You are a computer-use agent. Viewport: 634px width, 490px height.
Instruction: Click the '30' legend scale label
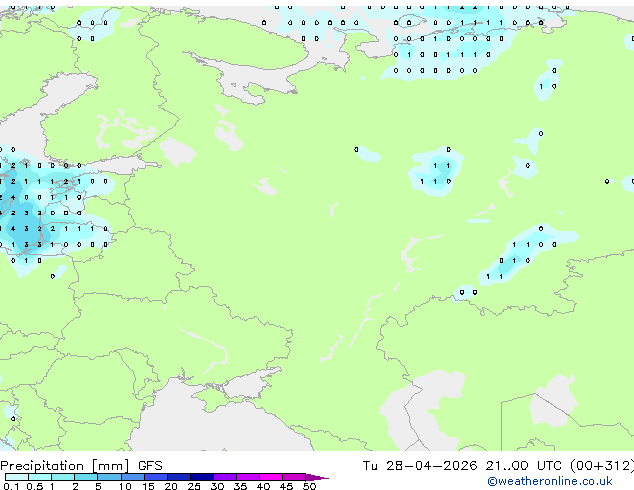click(217, 486)
